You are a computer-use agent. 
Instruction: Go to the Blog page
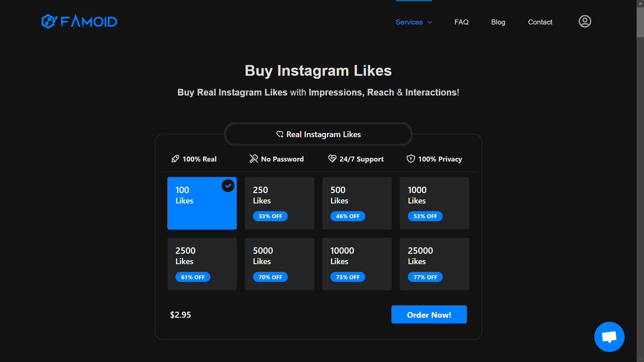click(498, 22)
